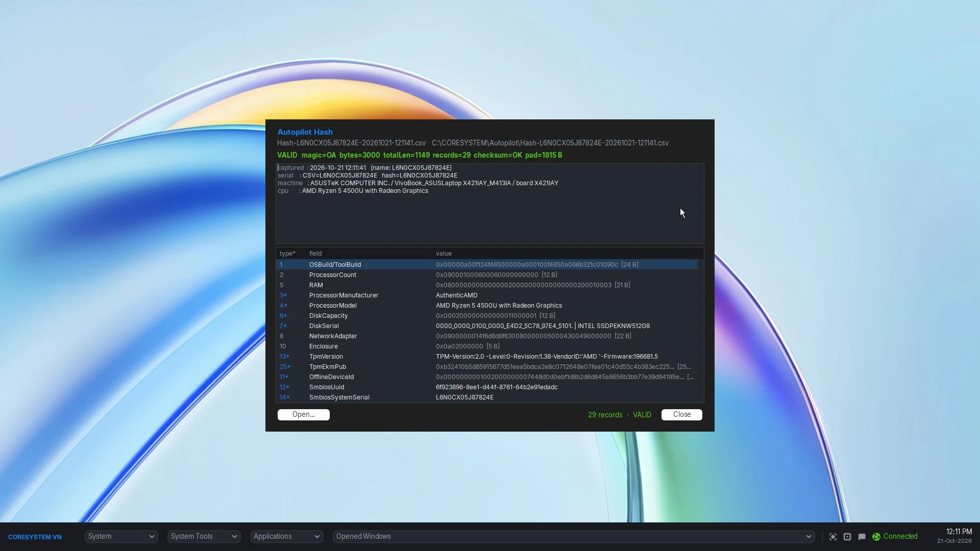Select the RAM row
Viewport: 980px width, 551px height.
[487, 285]
